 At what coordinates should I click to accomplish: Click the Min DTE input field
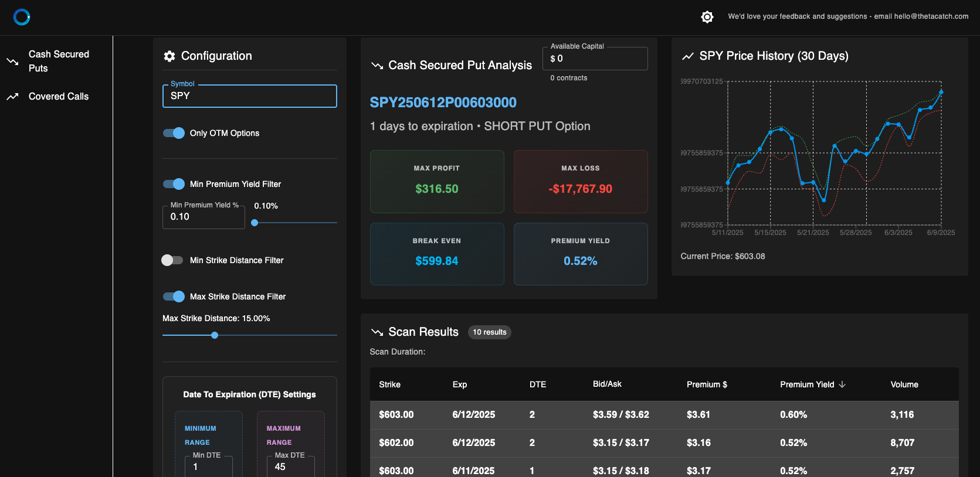click(x=209, y=466)
